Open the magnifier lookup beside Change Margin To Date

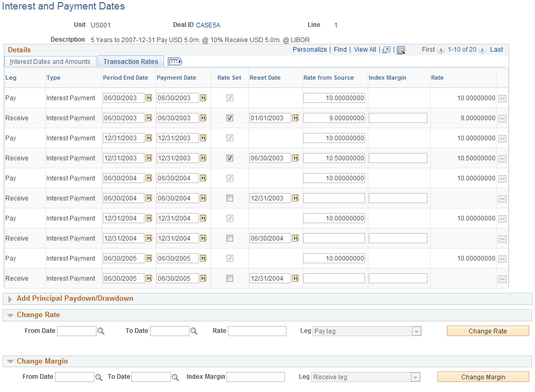tap(176, 377)
